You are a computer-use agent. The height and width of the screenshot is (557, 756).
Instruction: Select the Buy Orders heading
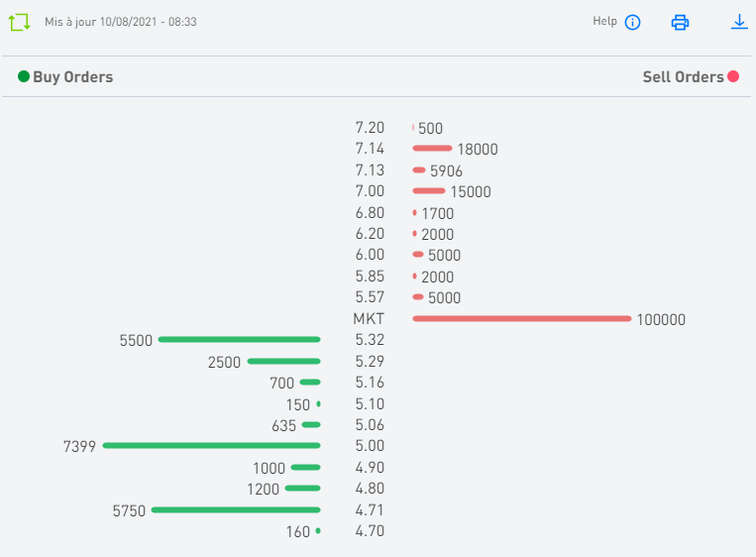click(72, 76)
